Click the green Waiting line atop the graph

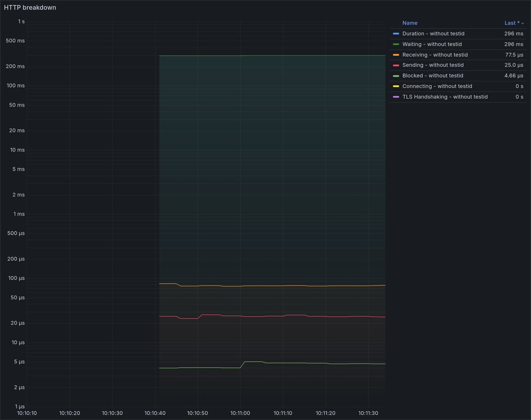272,55
